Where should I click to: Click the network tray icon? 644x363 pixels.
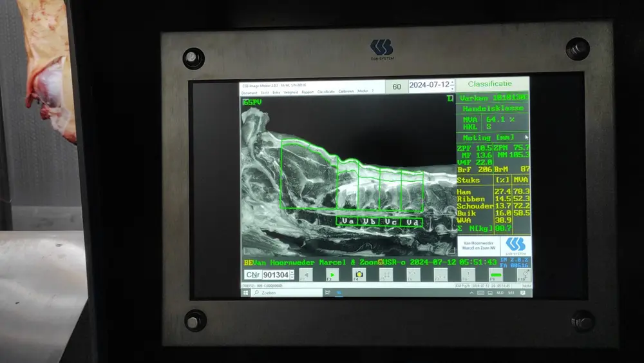click(x=490, y=293)
